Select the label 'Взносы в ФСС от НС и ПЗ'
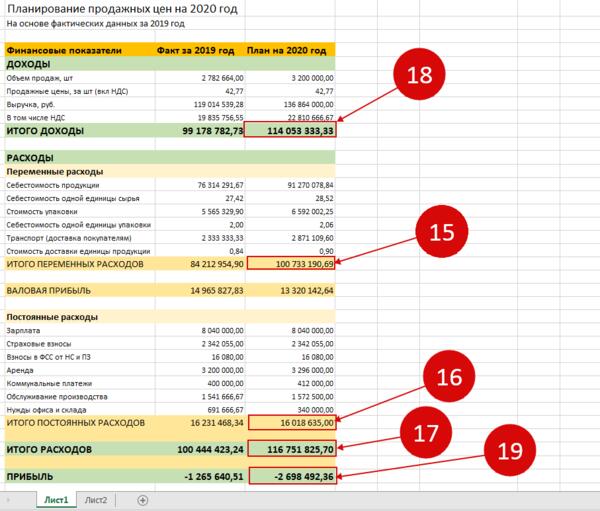Screen dimensions: 600x511 click(49, 357)
